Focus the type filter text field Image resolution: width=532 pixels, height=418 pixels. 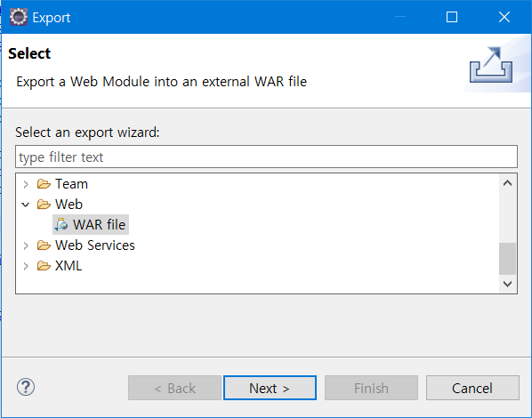[266, 157]
